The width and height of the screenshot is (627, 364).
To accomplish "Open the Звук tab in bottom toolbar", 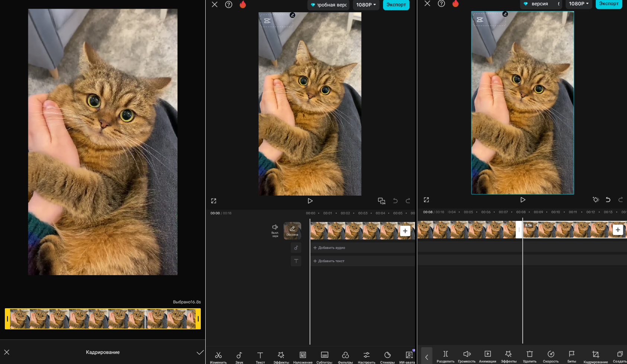I will (239, 357).
